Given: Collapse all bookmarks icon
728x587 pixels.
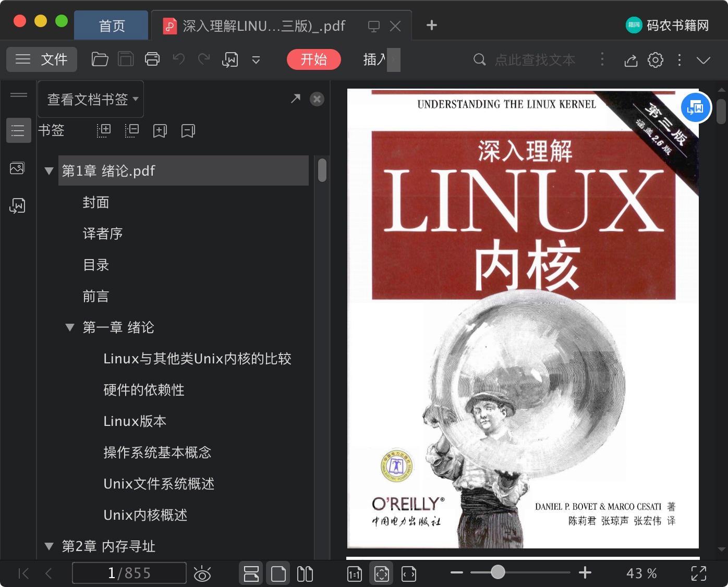Looking at the screenshot, I should (x=132, y=130).
